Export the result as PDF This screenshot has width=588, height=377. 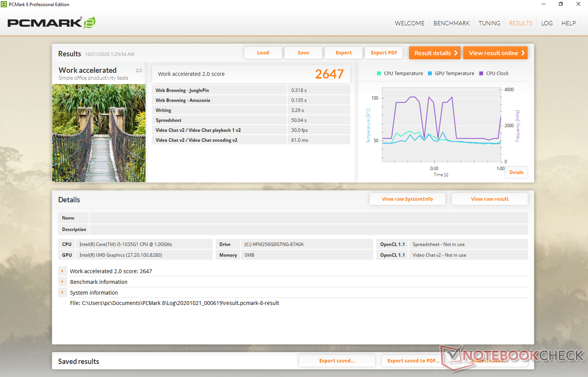click(384, 53)
